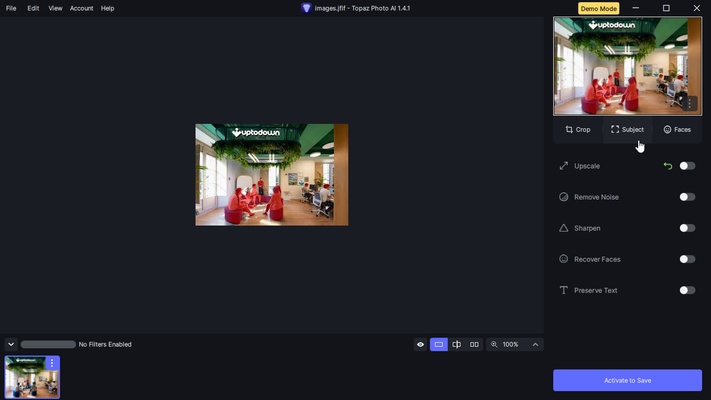Click the Recover Faces label
The height and width of the screenshot is (400, 711).
[597, 259]
